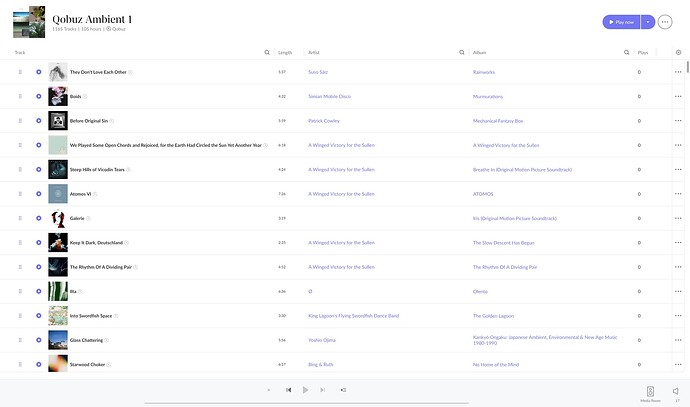
Task: Open column settings gear icon
Action: (x=678, y=52)
